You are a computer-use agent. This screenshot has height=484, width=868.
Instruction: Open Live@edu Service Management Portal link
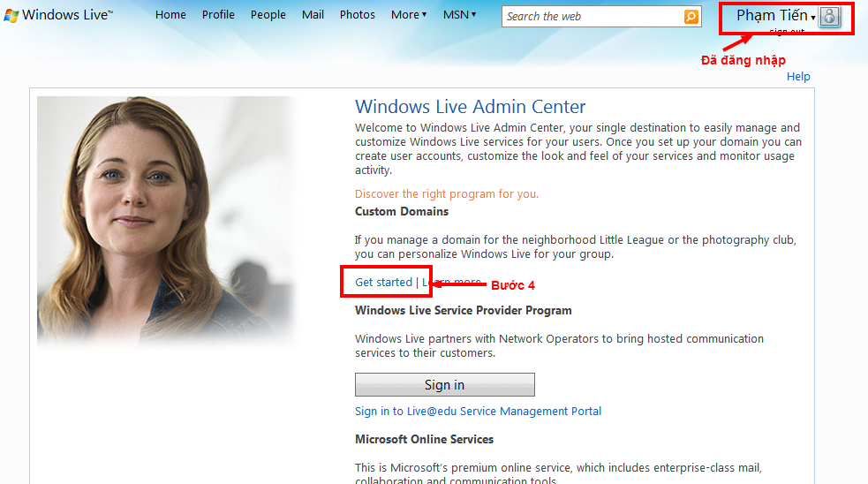478,412
